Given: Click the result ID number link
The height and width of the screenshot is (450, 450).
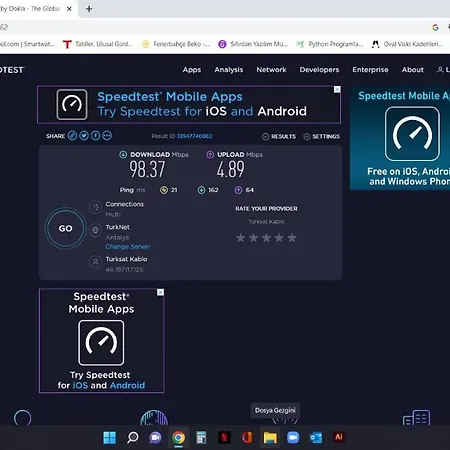Looking at the screenshot, I should [194, 136].
